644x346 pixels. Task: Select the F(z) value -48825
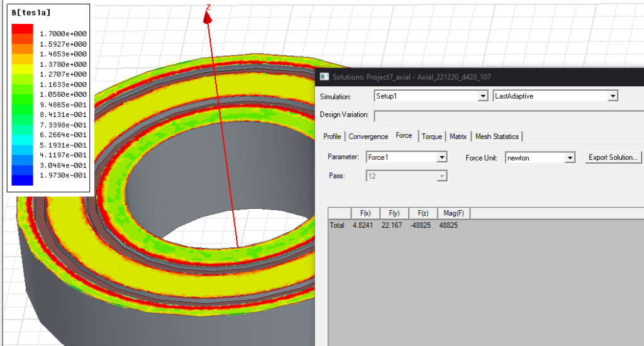point(421,225)
